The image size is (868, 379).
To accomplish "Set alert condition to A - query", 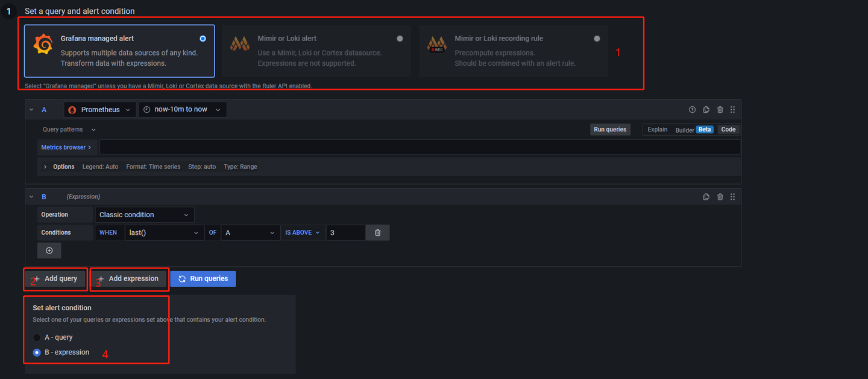I will point(36,337).
